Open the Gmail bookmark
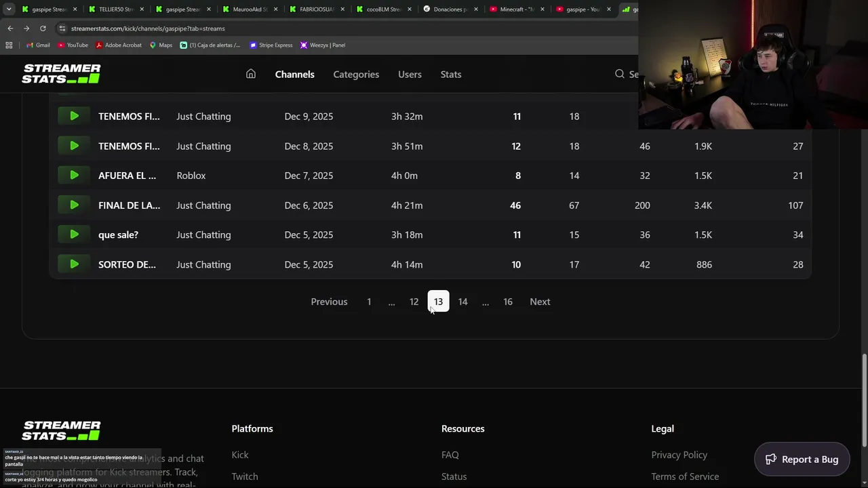This screenshot has height=488, width=868. click(38, 45)
